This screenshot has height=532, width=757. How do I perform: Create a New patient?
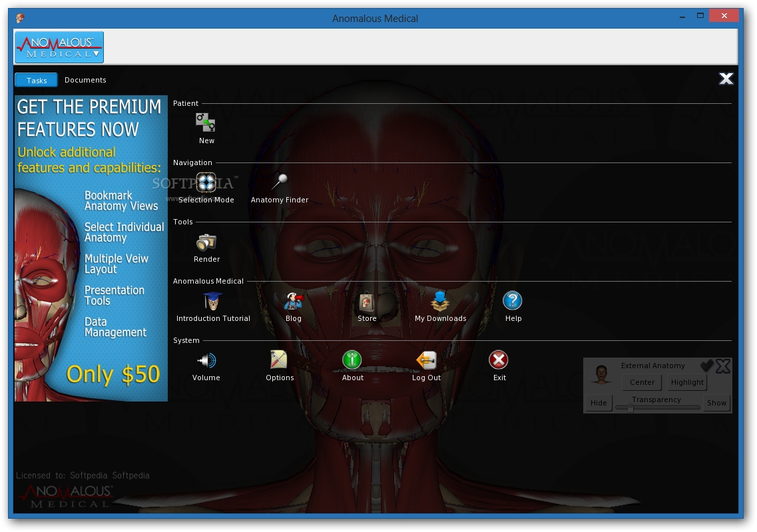point(206,128)
